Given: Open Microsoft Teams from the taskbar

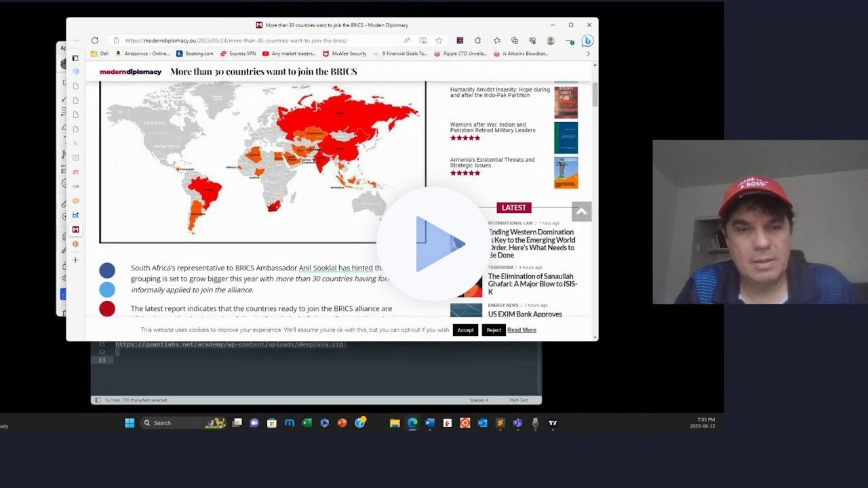Looking at the screenshot, I should point(517,423).
